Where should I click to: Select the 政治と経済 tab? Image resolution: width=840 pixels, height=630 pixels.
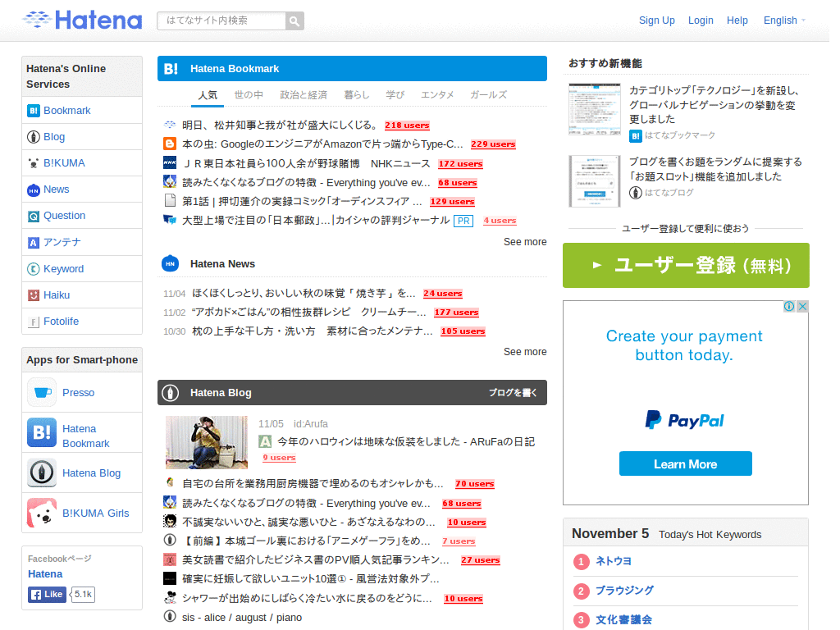coord(304,95)
